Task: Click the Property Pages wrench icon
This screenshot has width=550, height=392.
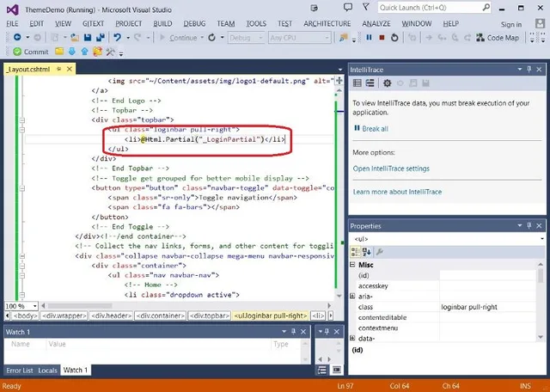Action: coord(380,252)
